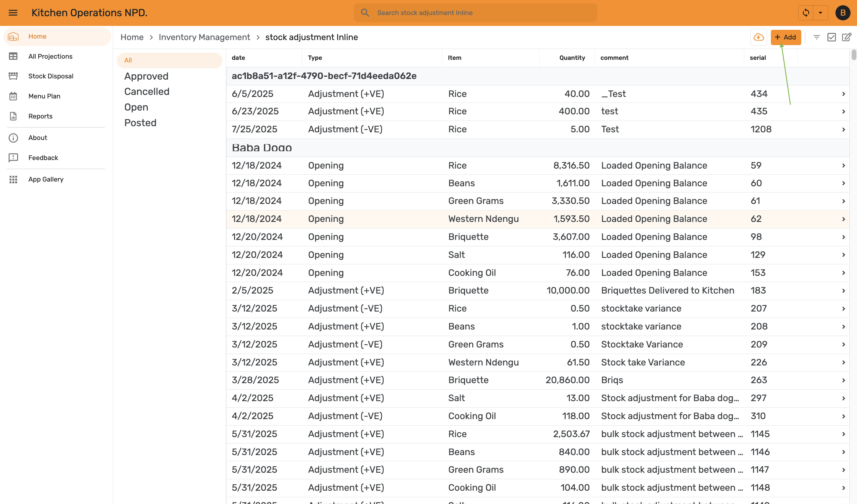Sort by the serial column header
Screen dimensions: 857x504
coord(758,58)
